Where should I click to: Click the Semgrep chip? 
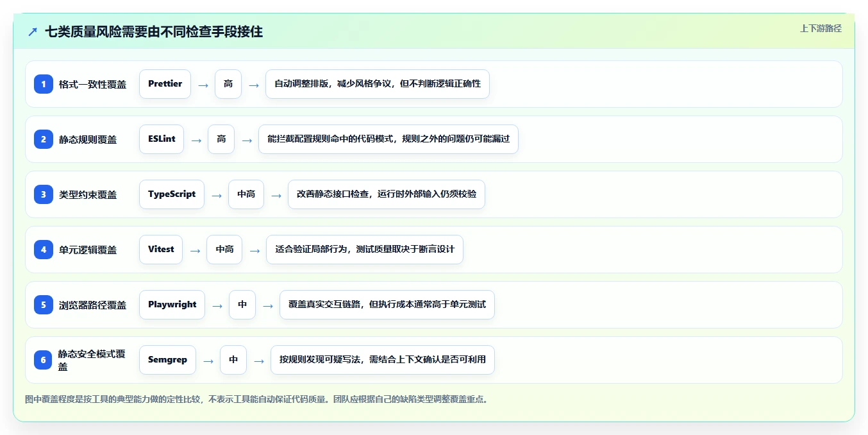167,360
